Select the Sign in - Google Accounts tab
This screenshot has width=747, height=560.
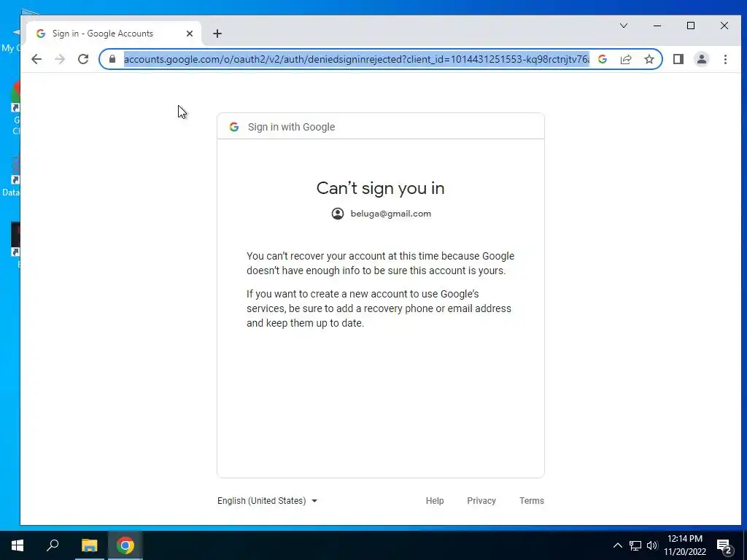[x=113, y=34]
